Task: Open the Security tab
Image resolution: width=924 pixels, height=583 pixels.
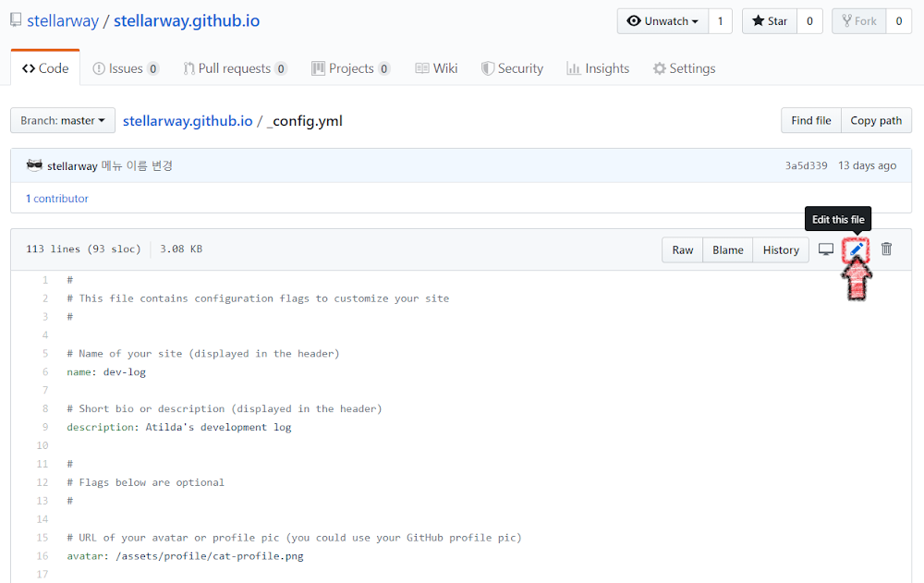Action: pyautogui.click(x=512, y=68)
